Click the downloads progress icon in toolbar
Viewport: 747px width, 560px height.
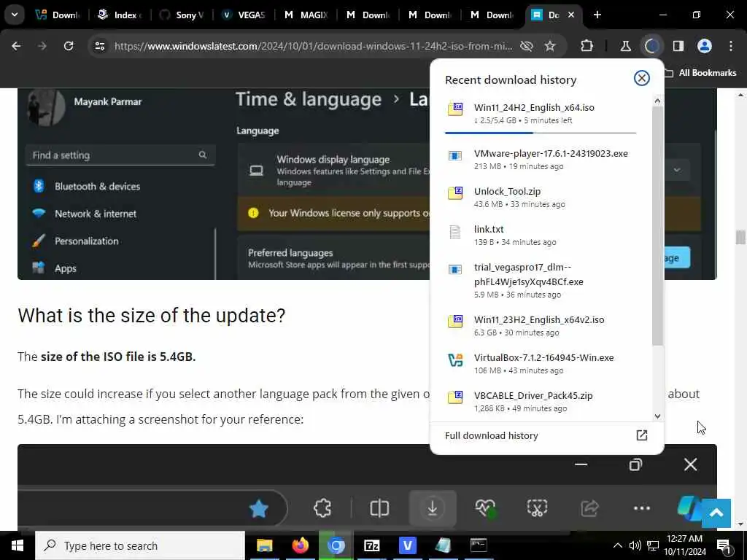[651, 46]
